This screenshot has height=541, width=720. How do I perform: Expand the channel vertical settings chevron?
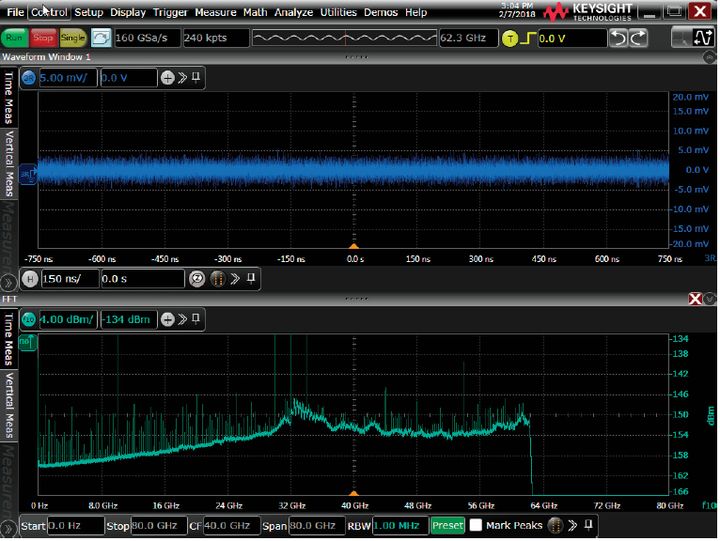182,78
